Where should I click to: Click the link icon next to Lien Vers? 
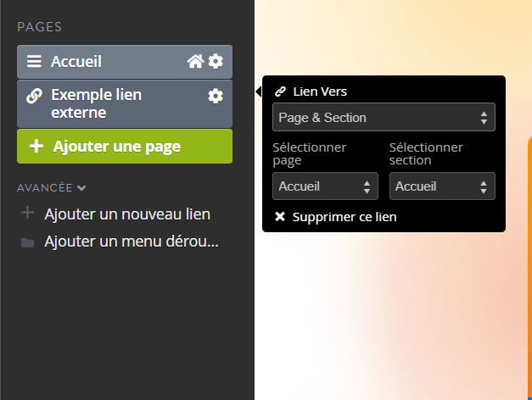pyautogui.click(x=280, y=92)
